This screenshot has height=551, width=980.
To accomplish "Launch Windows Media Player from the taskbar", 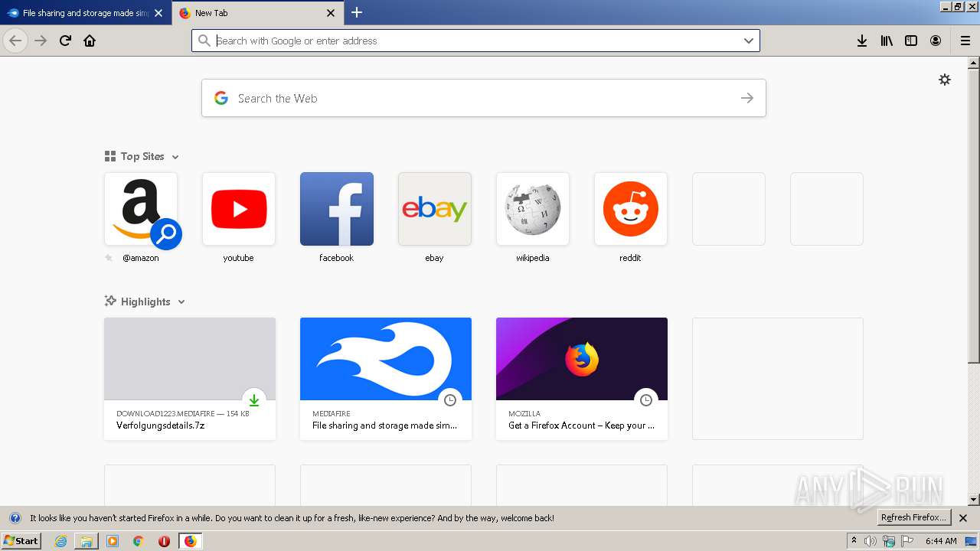I will pos(113,541).
